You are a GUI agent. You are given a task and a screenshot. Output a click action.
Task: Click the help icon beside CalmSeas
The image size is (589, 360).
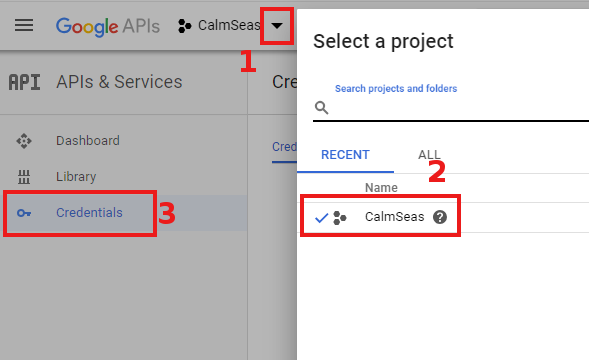tap(440, 217)
